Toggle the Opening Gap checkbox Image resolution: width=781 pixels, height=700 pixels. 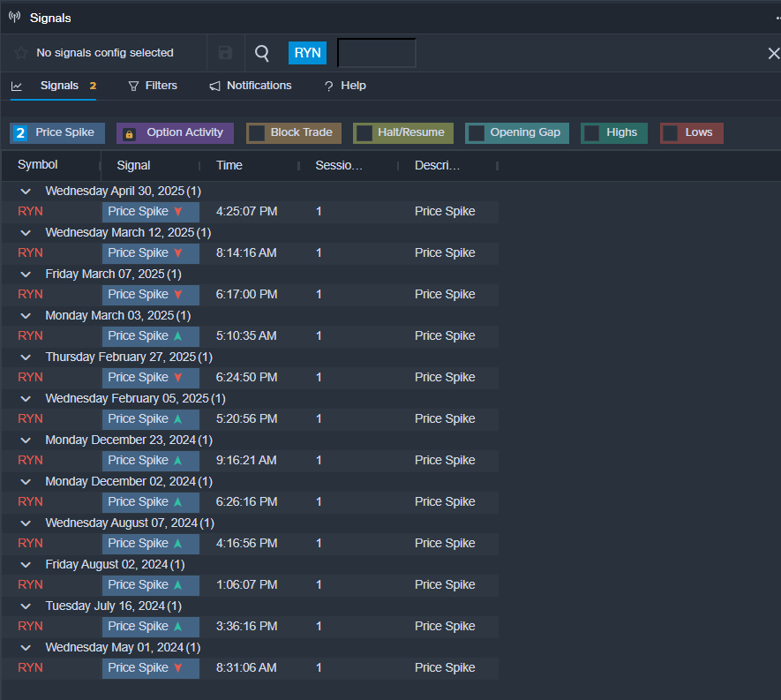click(x=476, y=133)
